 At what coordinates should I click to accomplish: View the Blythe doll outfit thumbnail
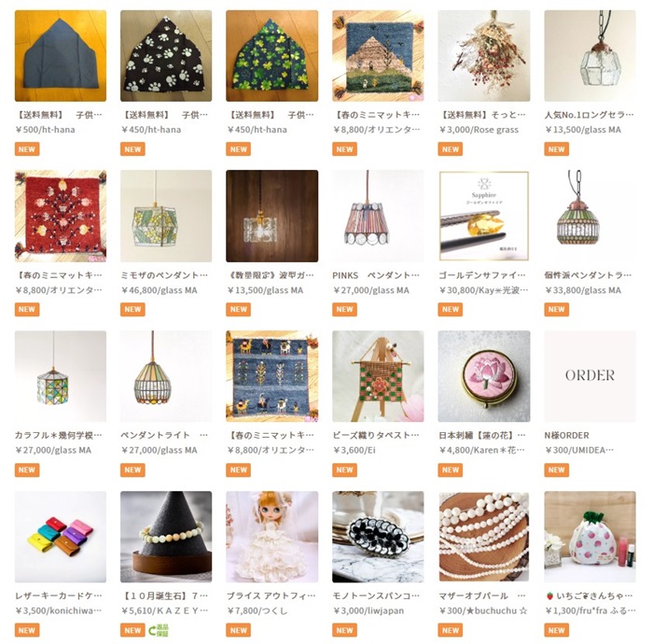coord(272,537)
